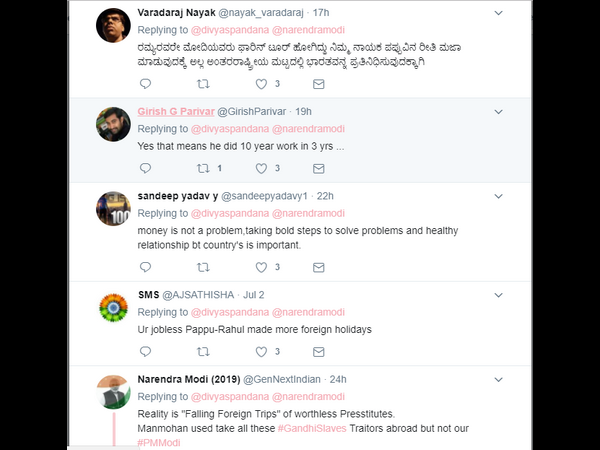Reply to sandeep yadav y's tweet

(x=145, y=267)
